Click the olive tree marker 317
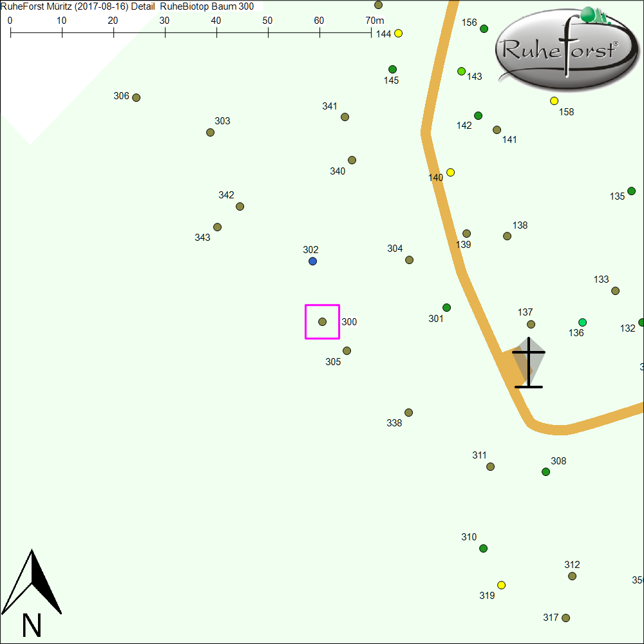644x644 pixels. tap(565, 618)
